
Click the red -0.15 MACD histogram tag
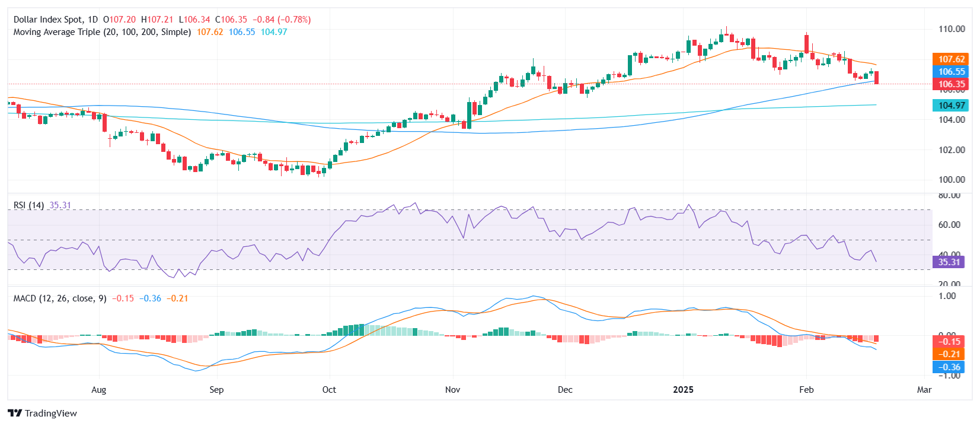pos(949,342)
